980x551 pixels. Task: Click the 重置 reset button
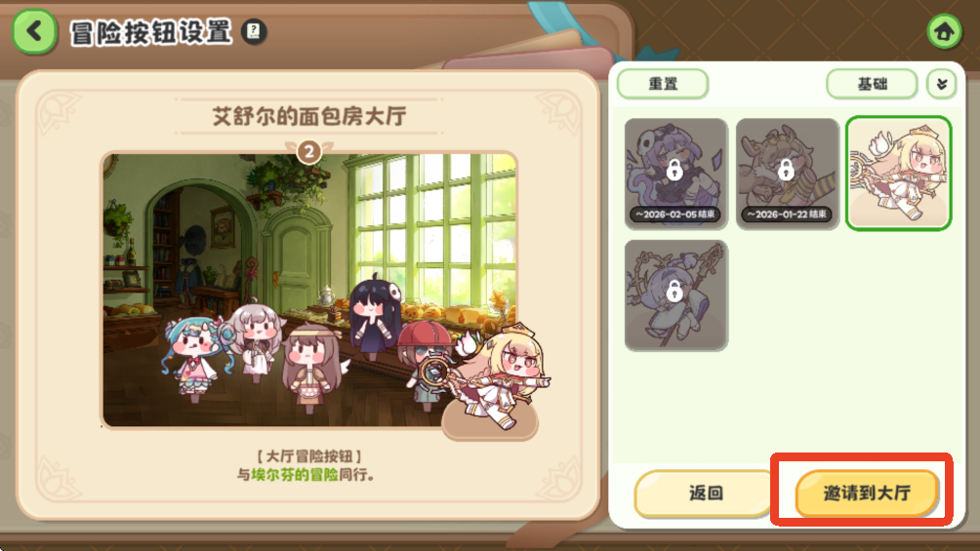[x=663, y=84]
